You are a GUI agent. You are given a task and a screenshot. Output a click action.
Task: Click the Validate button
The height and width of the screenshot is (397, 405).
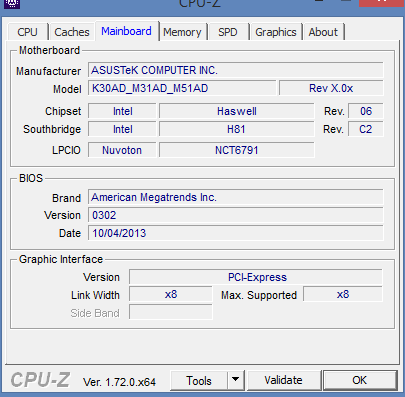[x=284, y=380]
